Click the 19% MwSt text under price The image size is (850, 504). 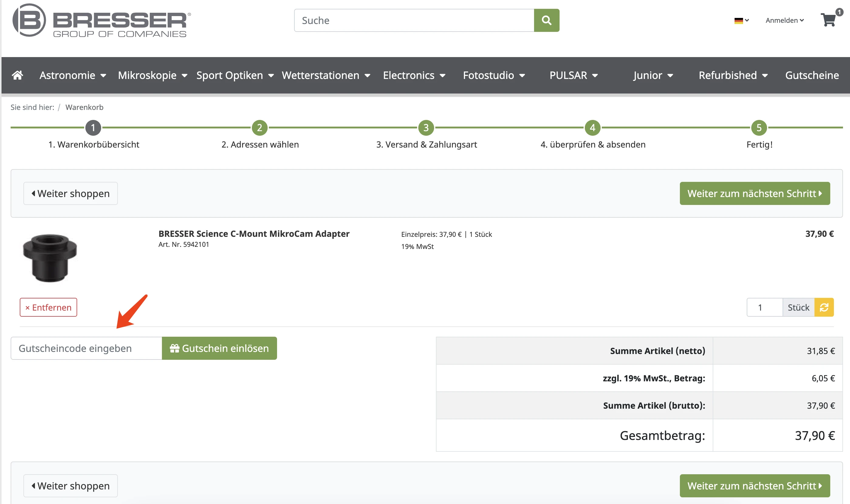(417, 247)
